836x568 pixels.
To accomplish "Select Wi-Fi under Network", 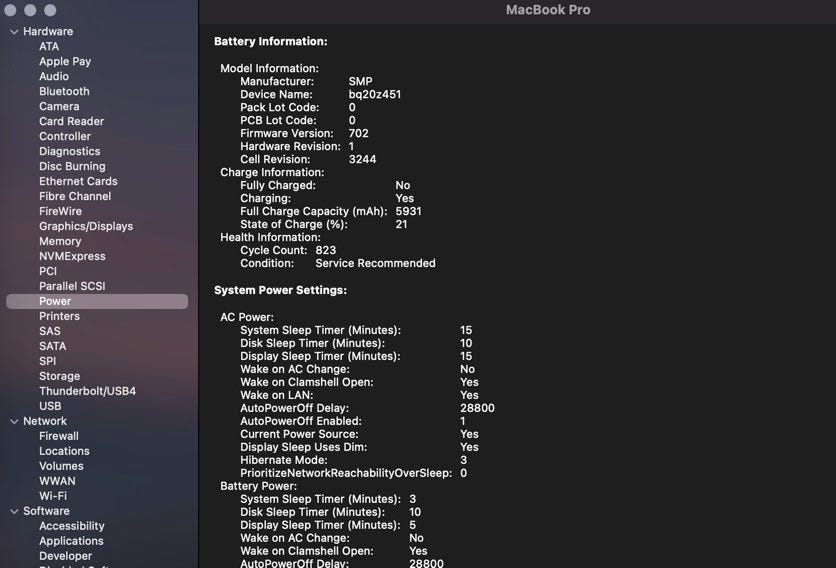I will coord(53,495).
